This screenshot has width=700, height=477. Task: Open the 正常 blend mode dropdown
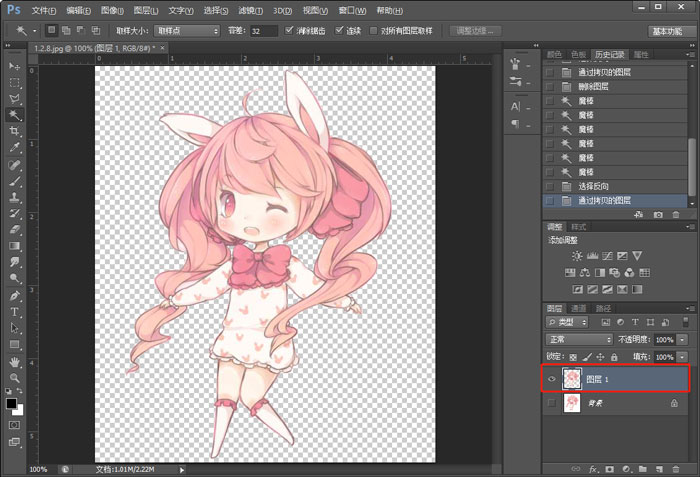point(580,340)
